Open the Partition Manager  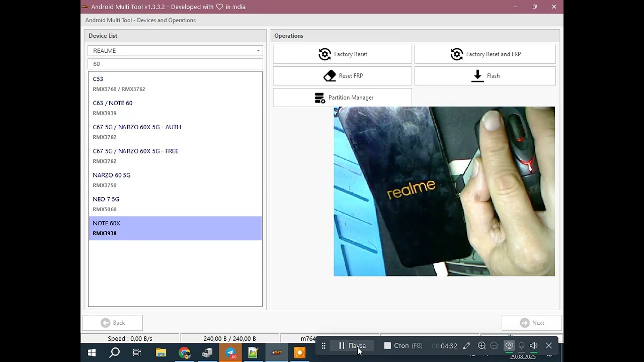pyautogui.click(x=342, y=98)
